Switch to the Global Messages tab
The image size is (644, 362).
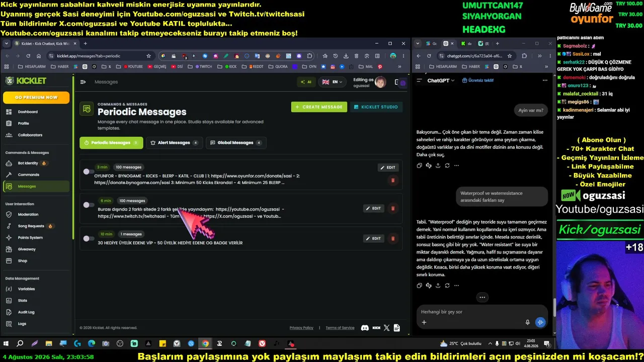click(x=236, y=143)
